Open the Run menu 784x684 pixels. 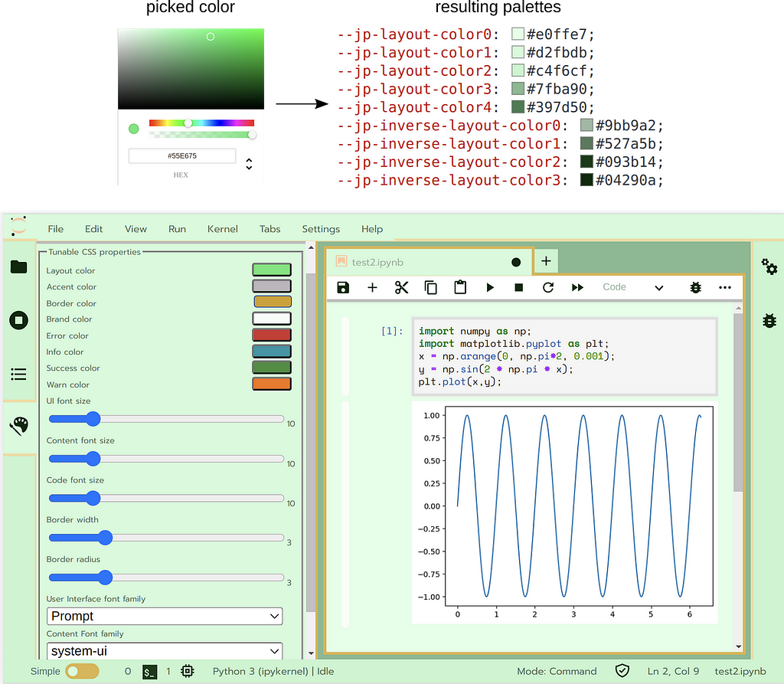click(177, 229)
